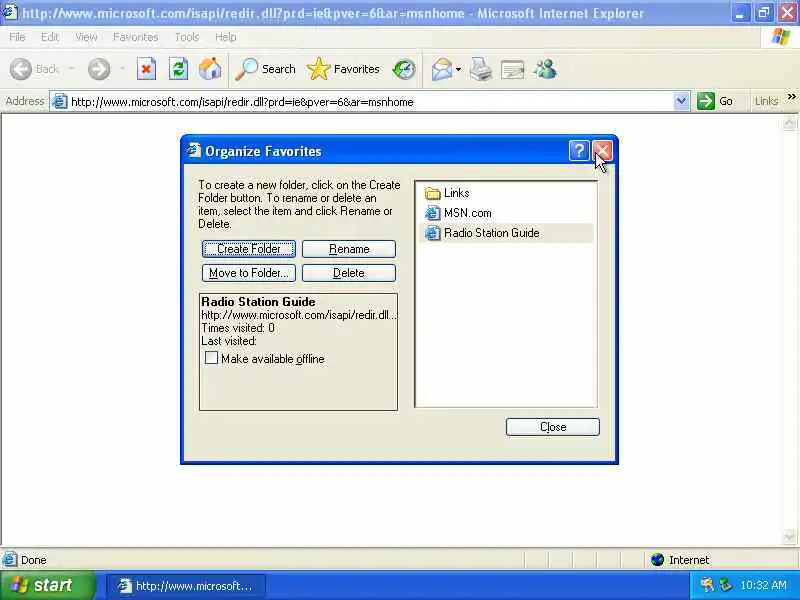
Task: Expand the Mail button dropdown arrow
Action: [458, 69]
